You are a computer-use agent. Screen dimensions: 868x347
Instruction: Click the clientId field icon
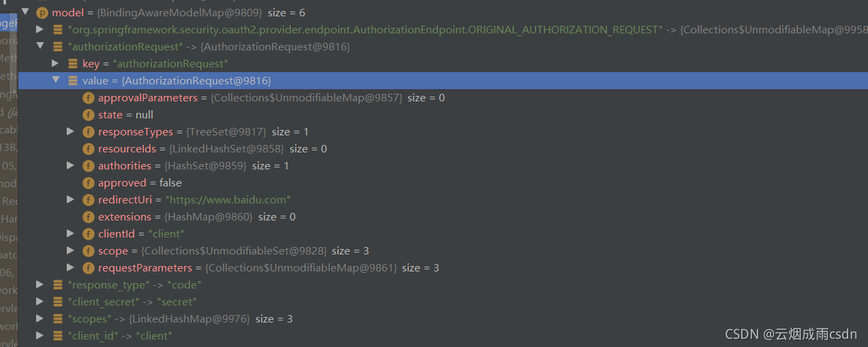(88, 234)
